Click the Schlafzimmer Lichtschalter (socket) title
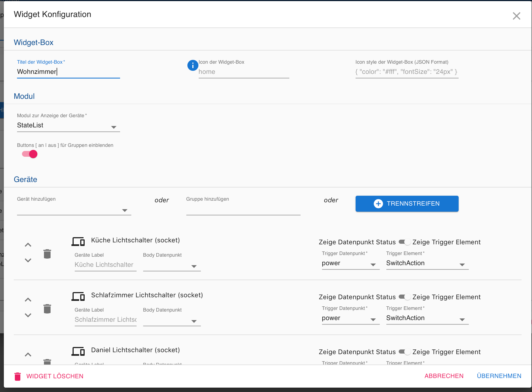532x392 pixels. 147,295
